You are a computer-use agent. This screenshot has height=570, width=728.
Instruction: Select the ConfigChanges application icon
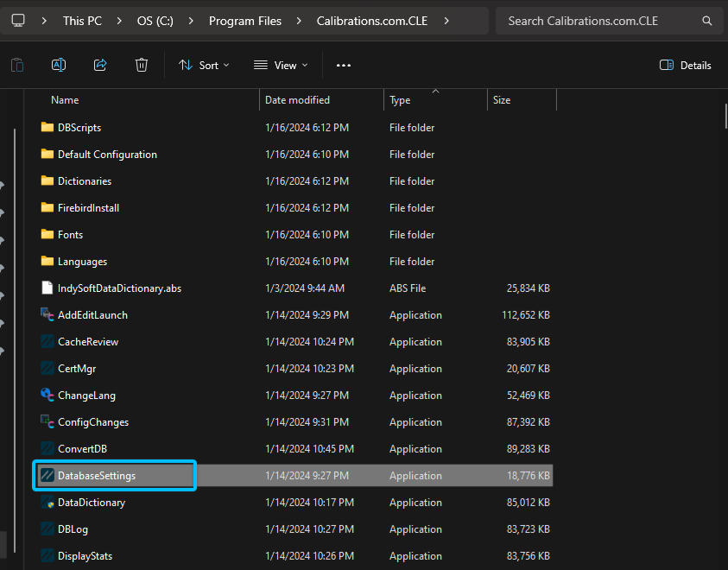click(47, 422)
